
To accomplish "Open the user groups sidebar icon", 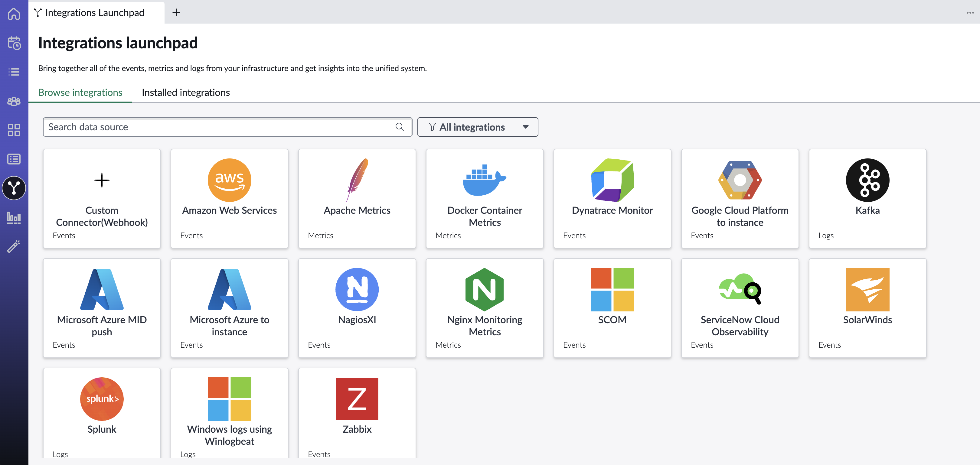I will pyautogui.click(x=14, y=101).
